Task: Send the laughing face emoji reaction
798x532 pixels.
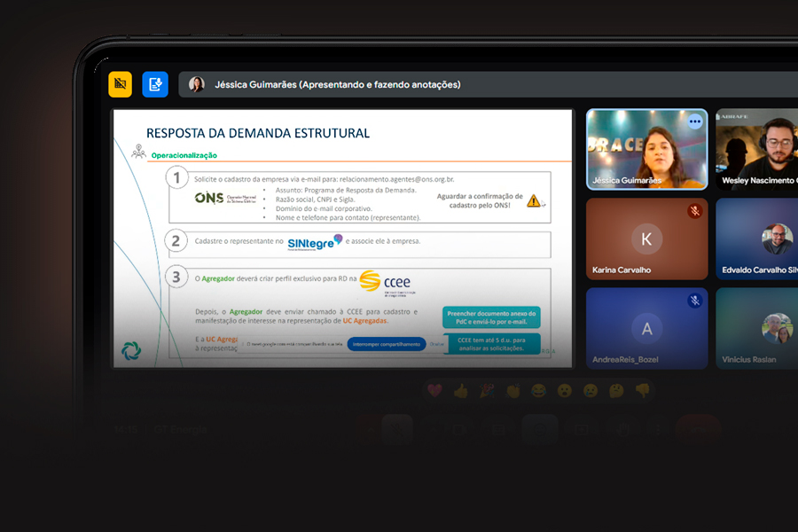Action: [538, 390]
